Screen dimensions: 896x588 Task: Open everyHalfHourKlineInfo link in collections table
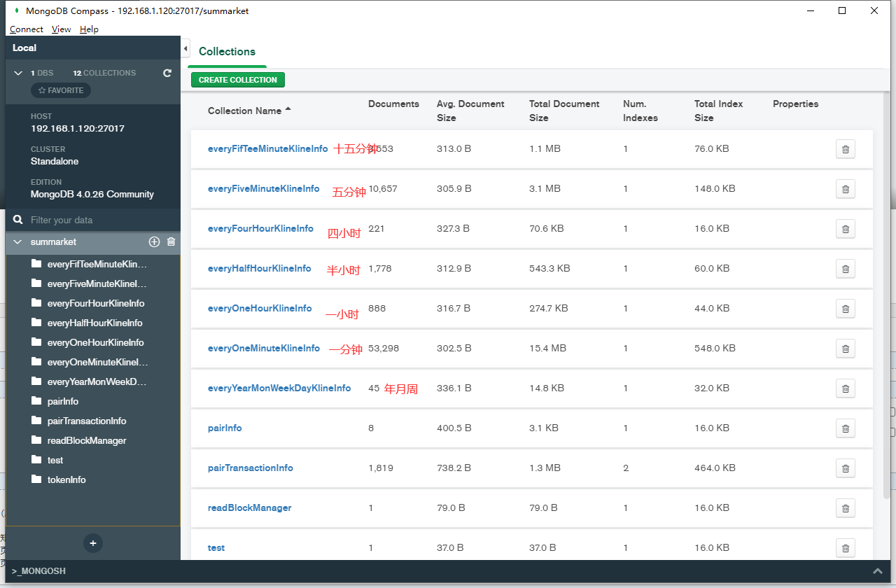pos(260,268)
